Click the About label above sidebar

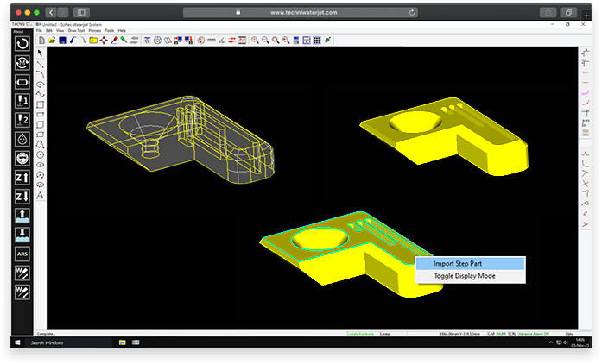click(x=18, y=31)
